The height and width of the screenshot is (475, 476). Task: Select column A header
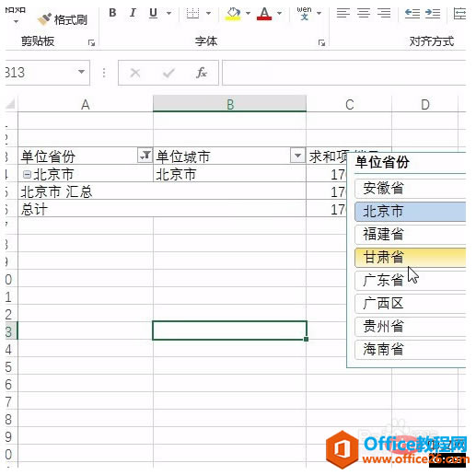pos(86,104)
